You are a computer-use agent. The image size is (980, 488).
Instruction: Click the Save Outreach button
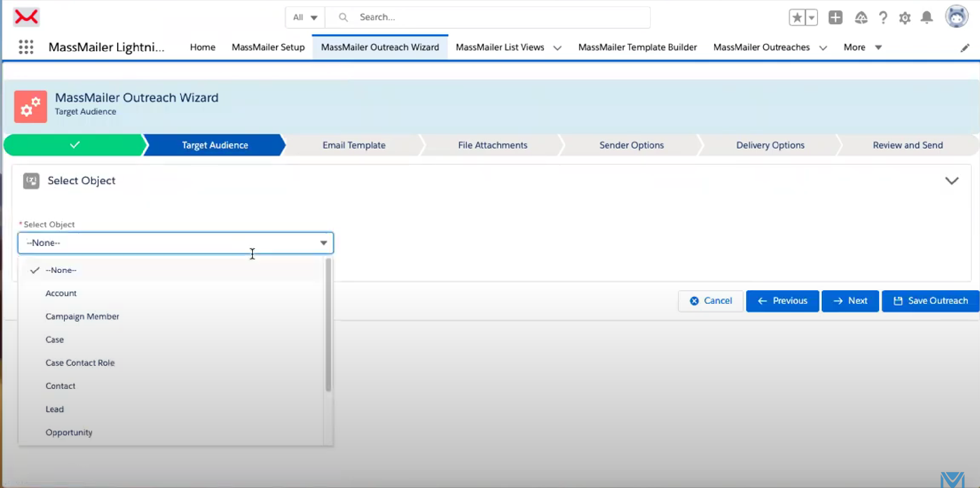[x=930, y=301]
